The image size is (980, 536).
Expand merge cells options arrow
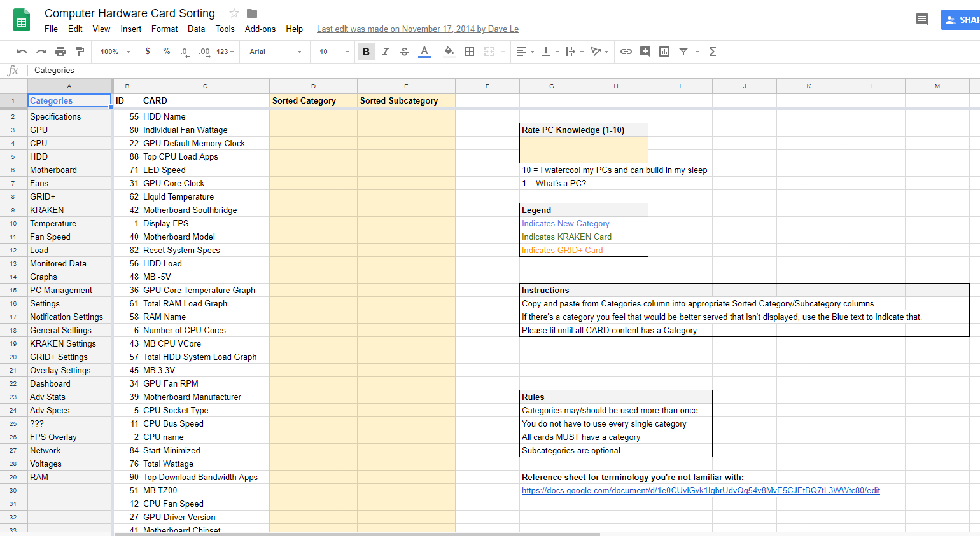[503, 52]
